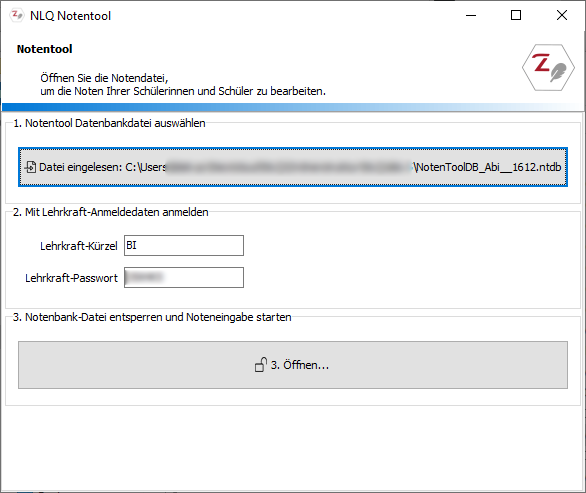Click the 'NLQ Notentool' window title text
The height and width of the screenshot is (493, 586).
[x=70, y=16]
